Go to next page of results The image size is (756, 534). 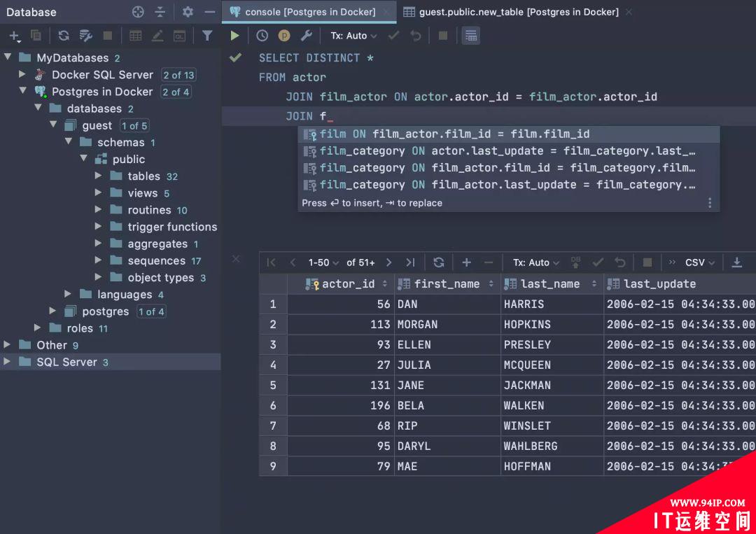(x=388, y=262)
